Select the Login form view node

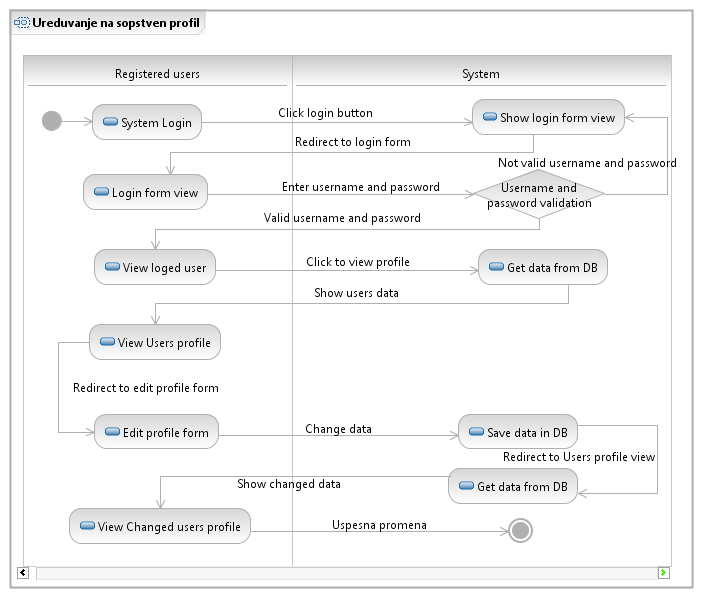coord(146,192)
